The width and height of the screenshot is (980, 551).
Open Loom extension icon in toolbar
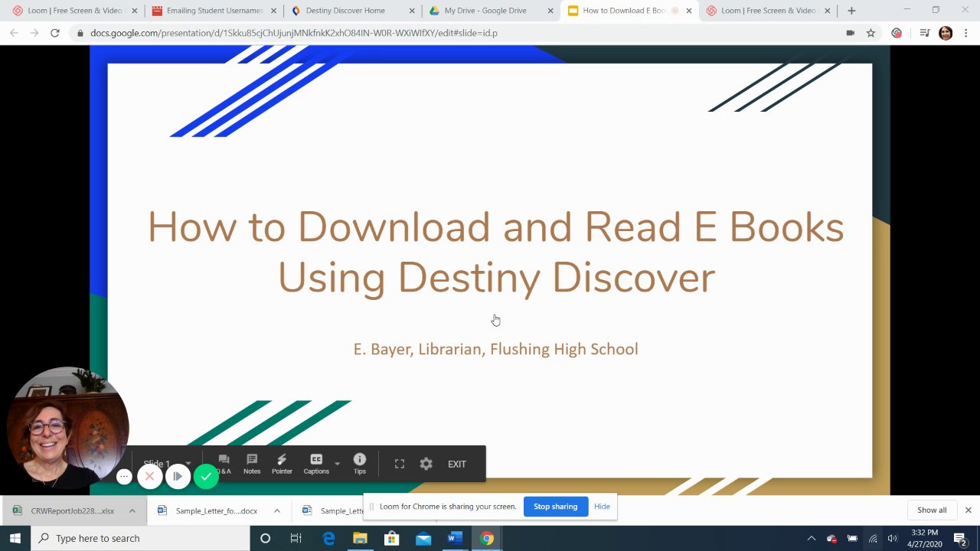point(897,33)
